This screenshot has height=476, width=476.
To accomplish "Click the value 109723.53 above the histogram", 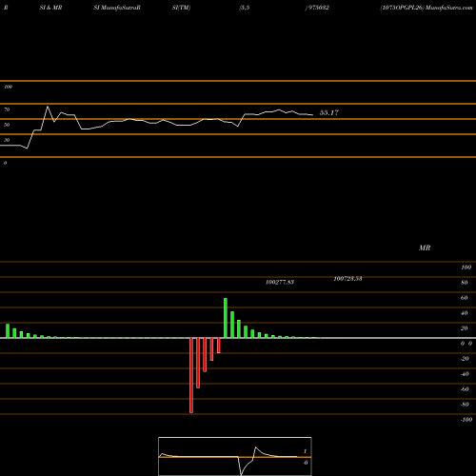I will (347, 279).
